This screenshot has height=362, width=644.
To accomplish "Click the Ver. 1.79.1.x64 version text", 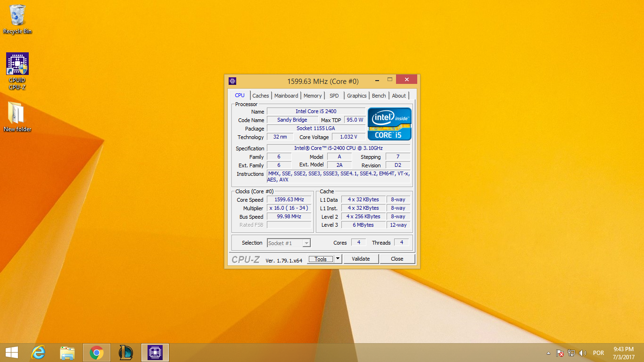I will [284, 260].
